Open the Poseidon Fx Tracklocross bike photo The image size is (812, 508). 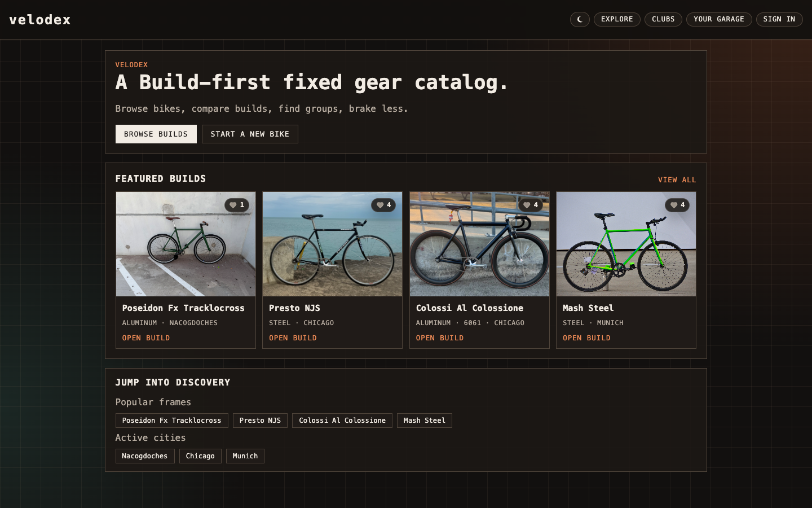pyautogui.click(x=186, y=244)
